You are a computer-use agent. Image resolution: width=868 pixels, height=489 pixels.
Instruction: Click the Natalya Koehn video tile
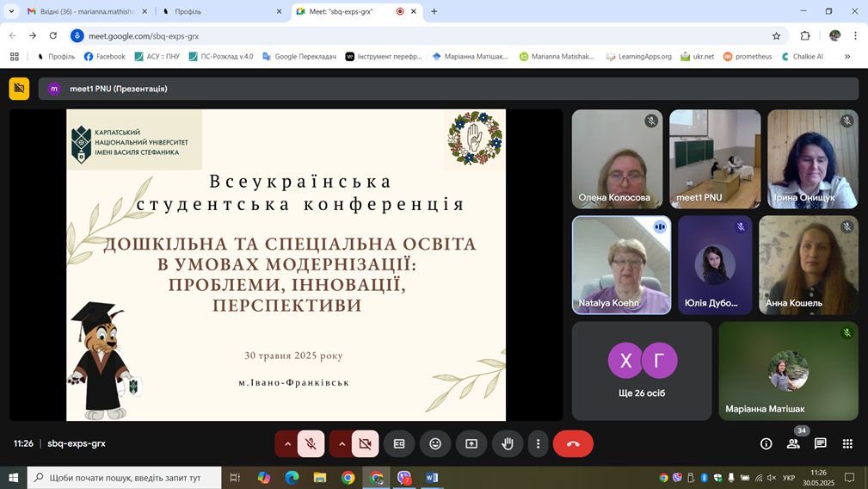621,265
